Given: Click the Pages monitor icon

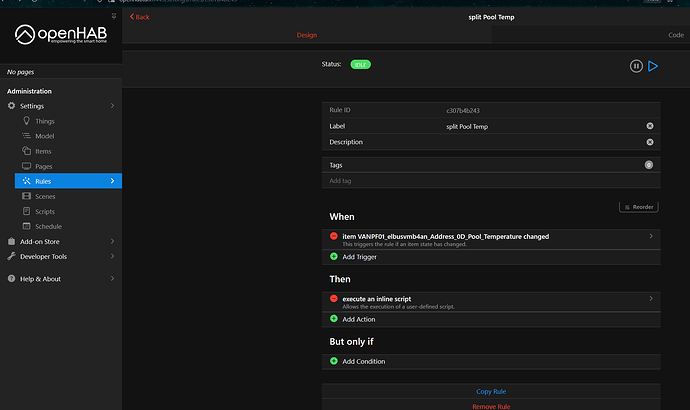Looking at the screenshot, I should point(26,166).
